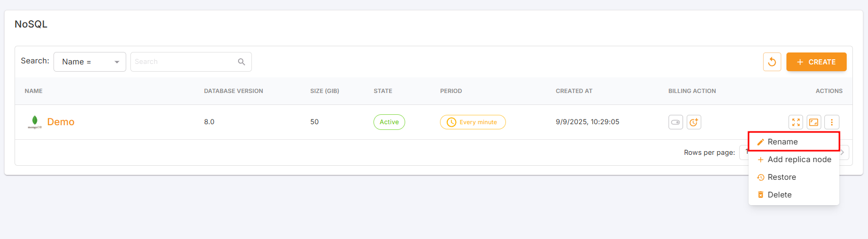Viewport: 868px width, 239px height.
Task: Click the refresh list icon button
Action: (772, 62)
